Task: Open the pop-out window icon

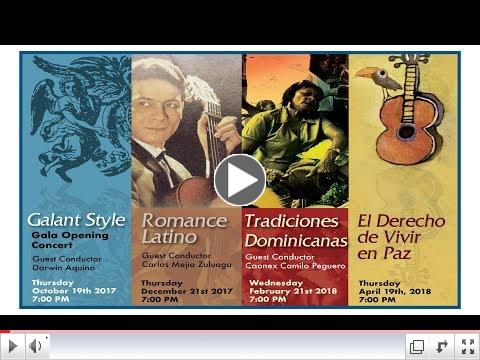Action: 417,347
